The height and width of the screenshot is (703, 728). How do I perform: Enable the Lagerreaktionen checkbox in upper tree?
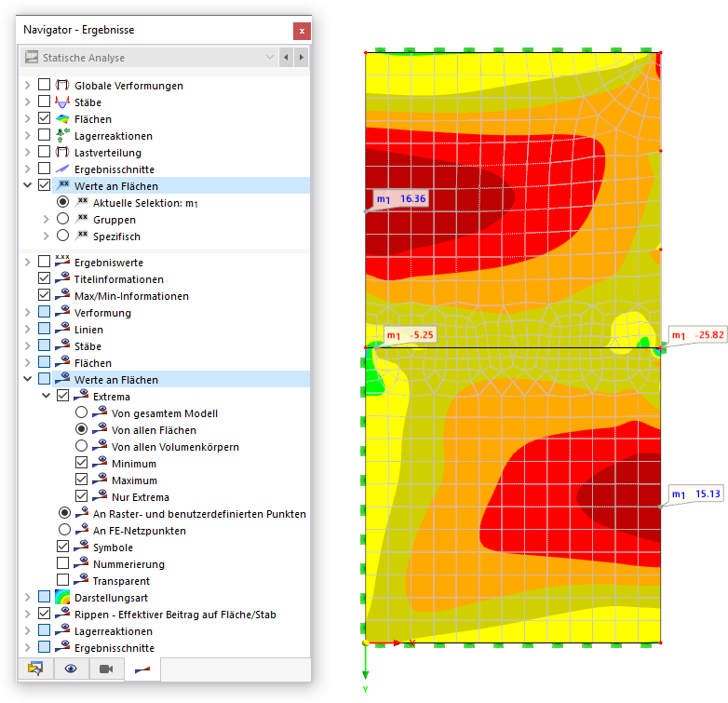point(44,135)
